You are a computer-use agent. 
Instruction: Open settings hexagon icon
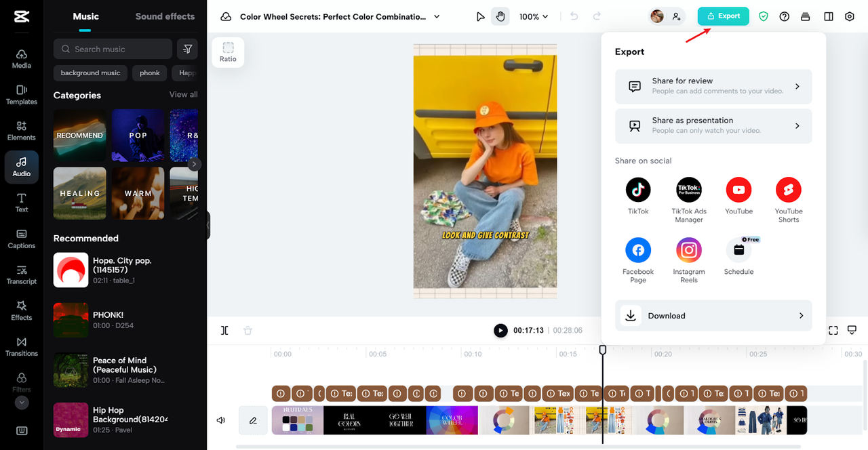(x=850, y=16)
